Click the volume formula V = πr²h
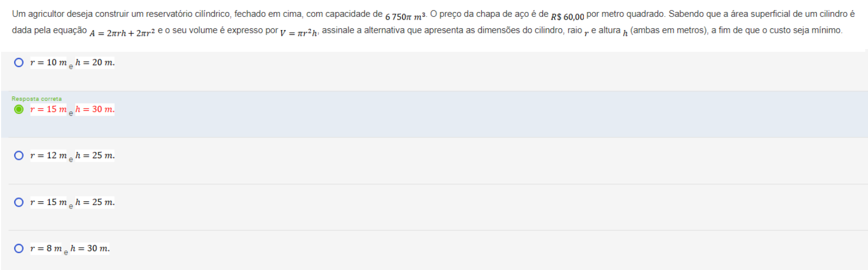Screen dimensions: 868x270 pos(299,33)
